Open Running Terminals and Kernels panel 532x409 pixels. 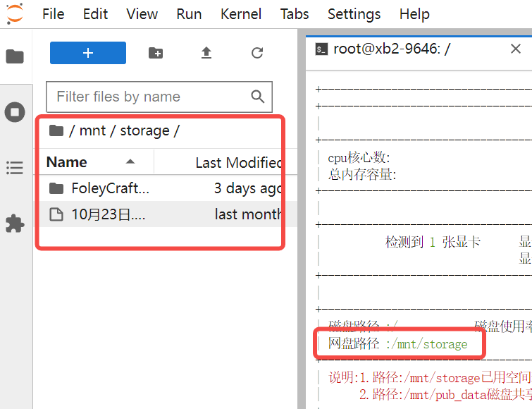tap(15, 112)
